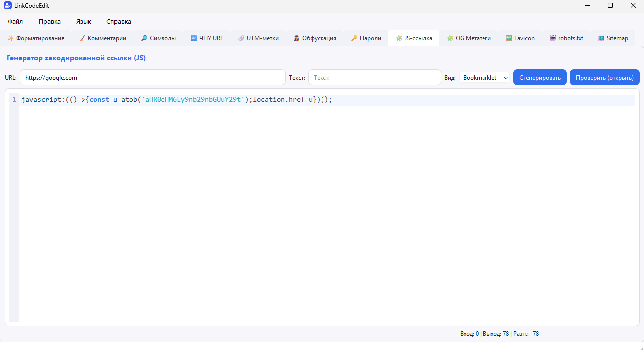The height and width of the screenshot is (350, 644).
Task: Switch to the ЧПУ URL tab
Action: point(207,38)
